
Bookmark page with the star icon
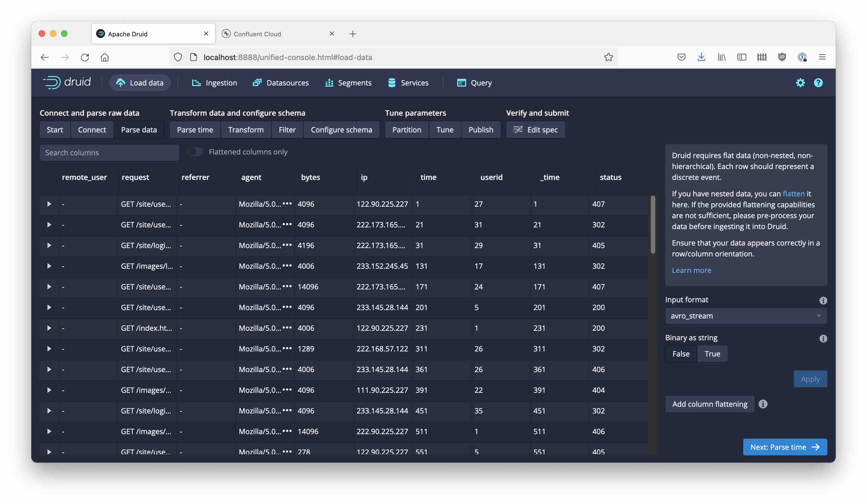pos(608,57)
